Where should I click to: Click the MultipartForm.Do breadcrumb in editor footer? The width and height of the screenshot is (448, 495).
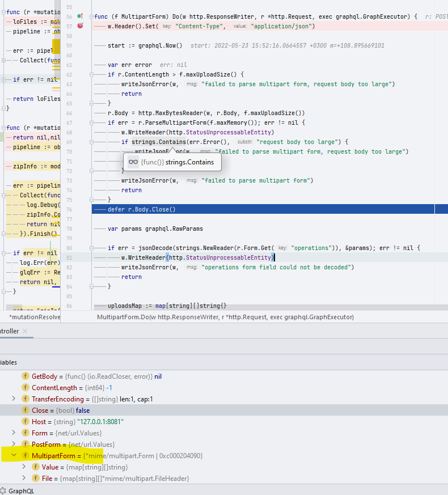(225, 317)
